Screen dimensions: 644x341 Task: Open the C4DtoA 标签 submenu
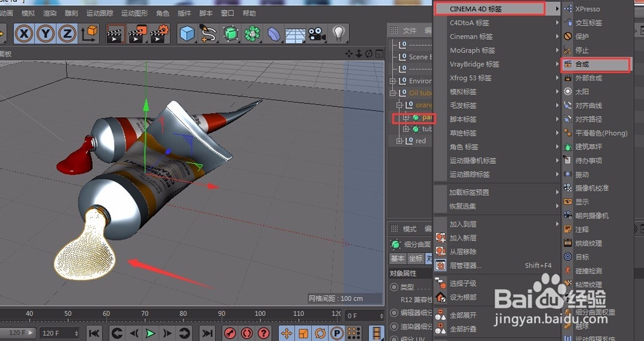tap(497, 23)
